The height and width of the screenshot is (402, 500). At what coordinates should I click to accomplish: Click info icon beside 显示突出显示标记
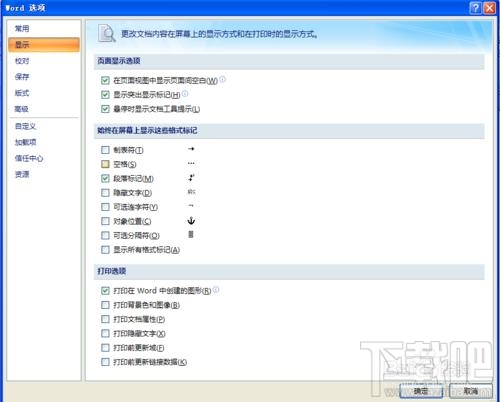(185, 94)
